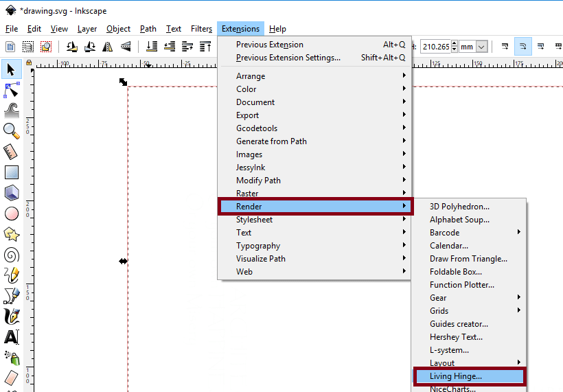
Task: Open the Edit menu
Action: (34, 29)
